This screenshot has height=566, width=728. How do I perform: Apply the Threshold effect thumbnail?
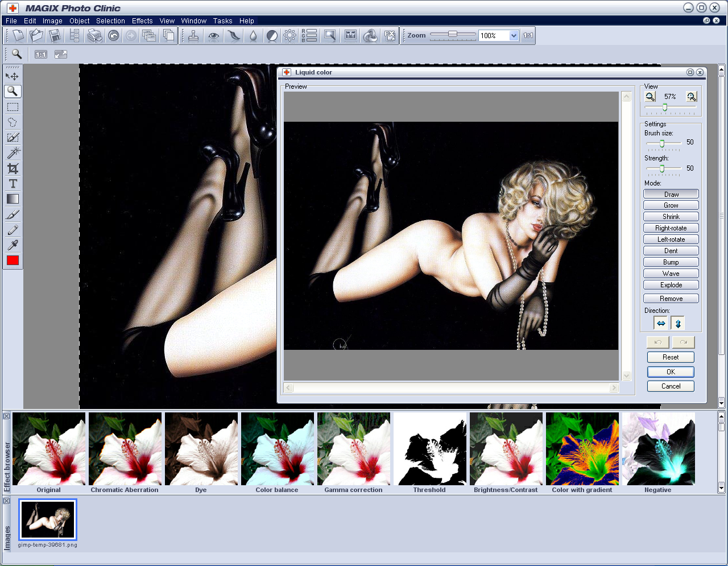(429, 449)
